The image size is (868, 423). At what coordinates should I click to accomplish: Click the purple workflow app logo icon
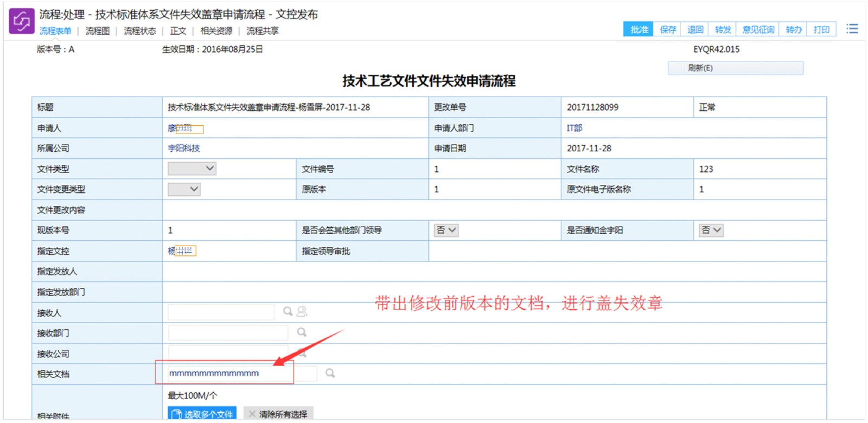[x=22, y=21]
